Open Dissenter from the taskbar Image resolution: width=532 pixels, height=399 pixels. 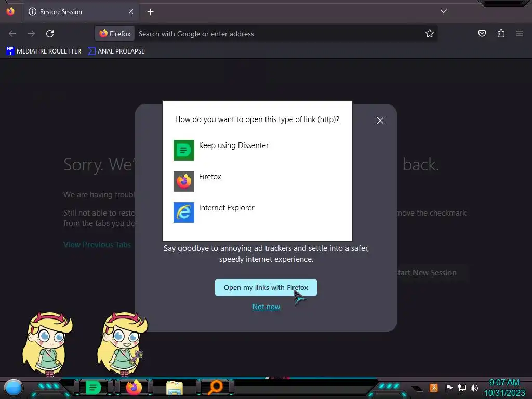[94, 388]
